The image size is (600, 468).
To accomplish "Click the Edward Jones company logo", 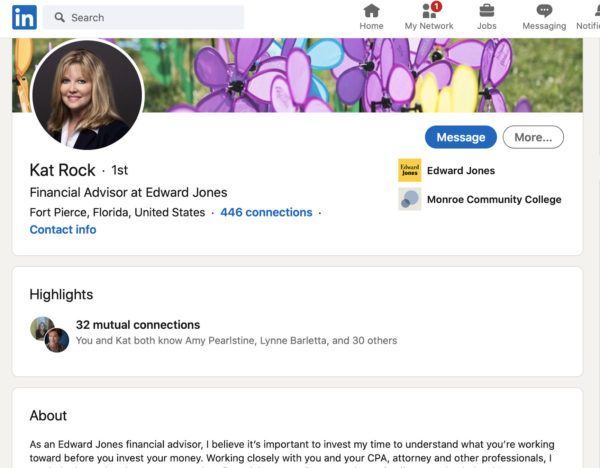I will coord(409,170).
